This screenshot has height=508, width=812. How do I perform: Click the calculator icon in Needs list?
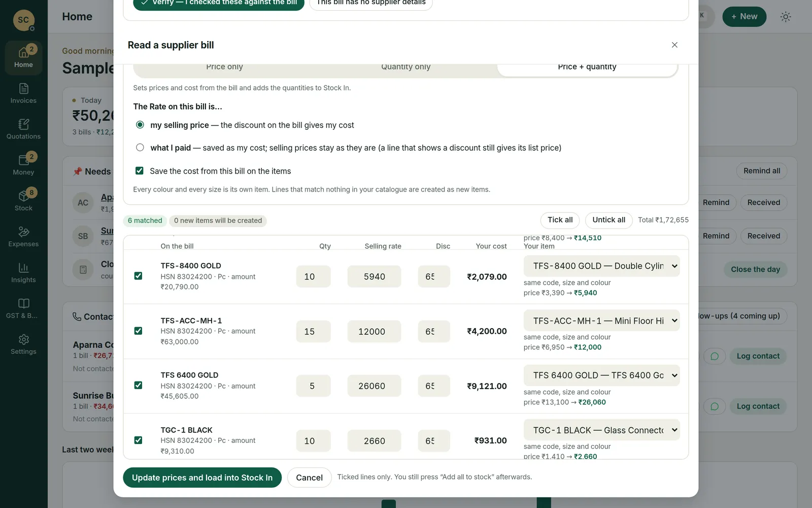click(83, 270)
